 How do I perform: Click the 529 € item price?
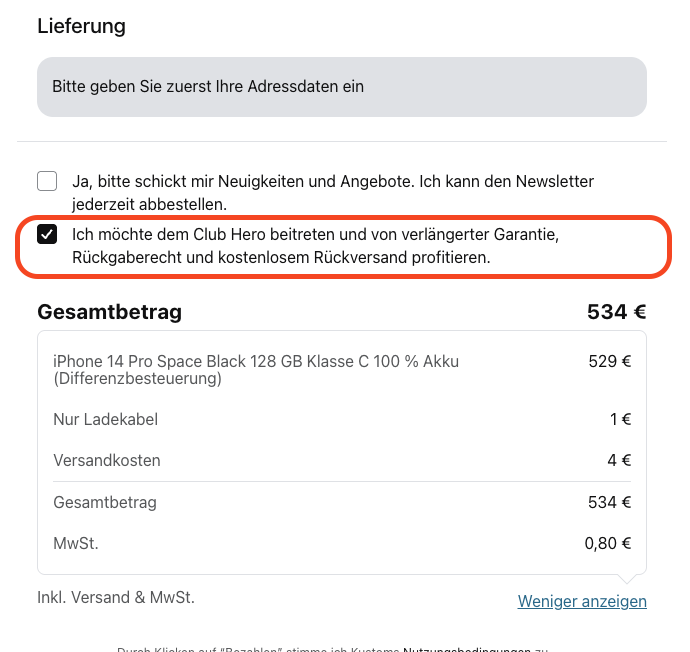pyautogui.click(x=609, y=362)
